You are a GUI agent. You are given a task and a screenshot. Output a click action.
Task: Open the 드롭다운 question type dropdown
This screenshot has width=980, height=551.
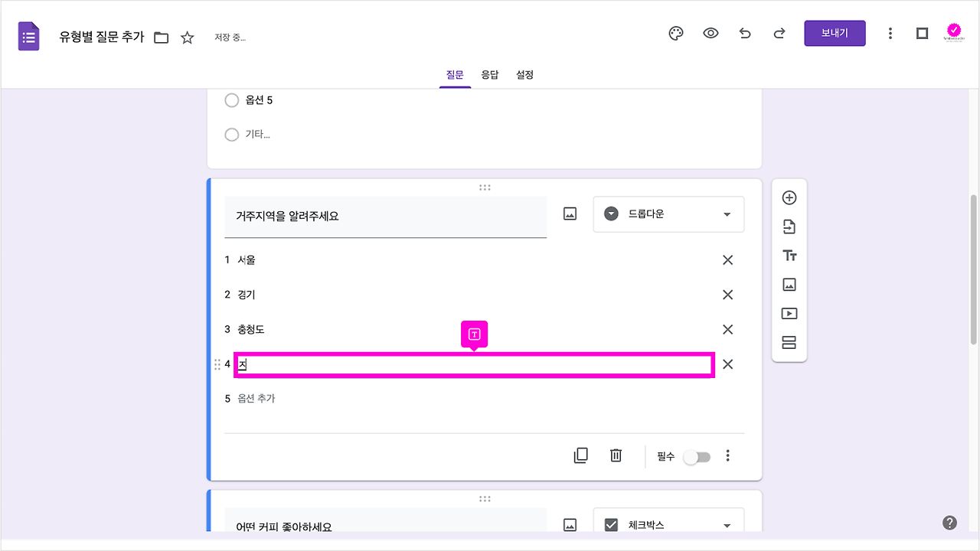[668, 214]
